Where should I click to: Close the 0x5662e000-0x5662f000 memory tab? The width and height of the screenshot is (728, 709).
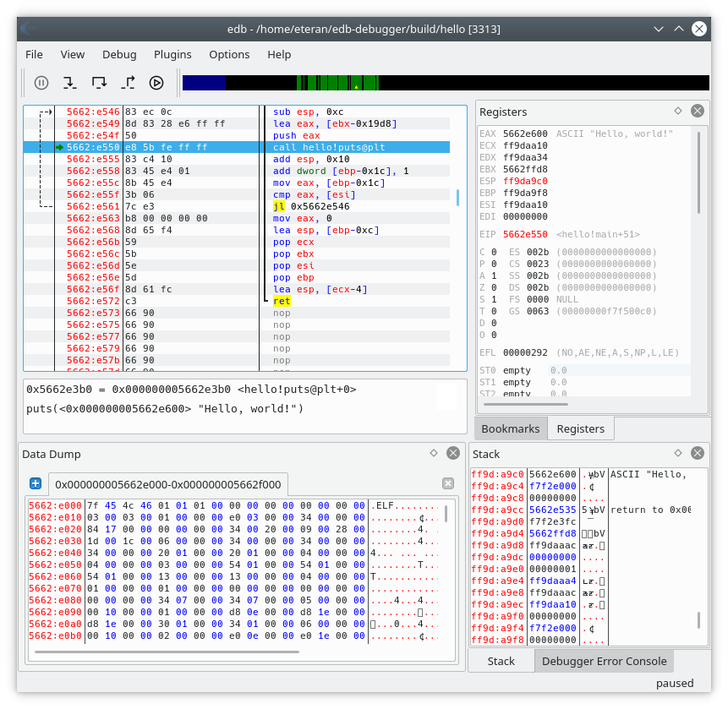tap(447, 483)
